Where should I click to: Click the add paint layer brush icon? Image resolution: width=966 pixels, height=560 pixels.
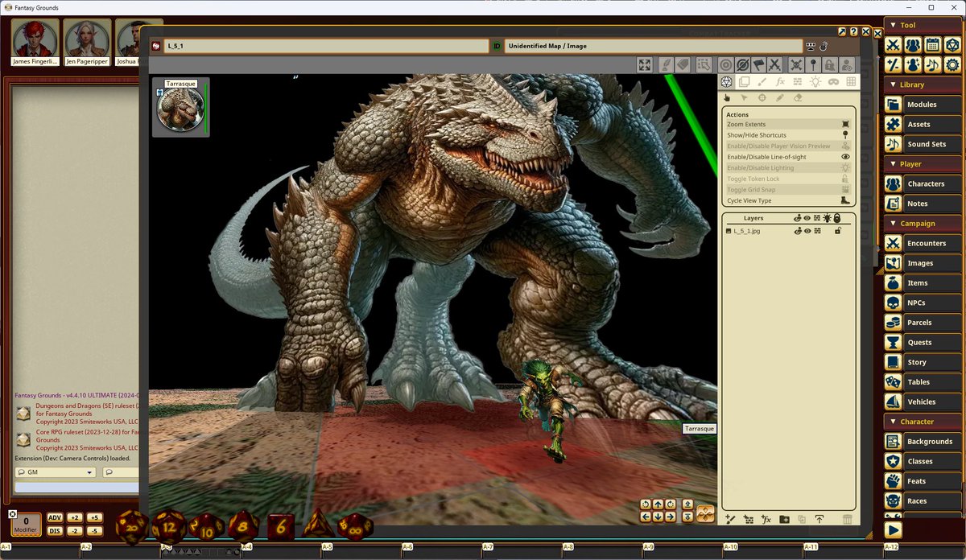pyautogui.click(x=730, y=520)
